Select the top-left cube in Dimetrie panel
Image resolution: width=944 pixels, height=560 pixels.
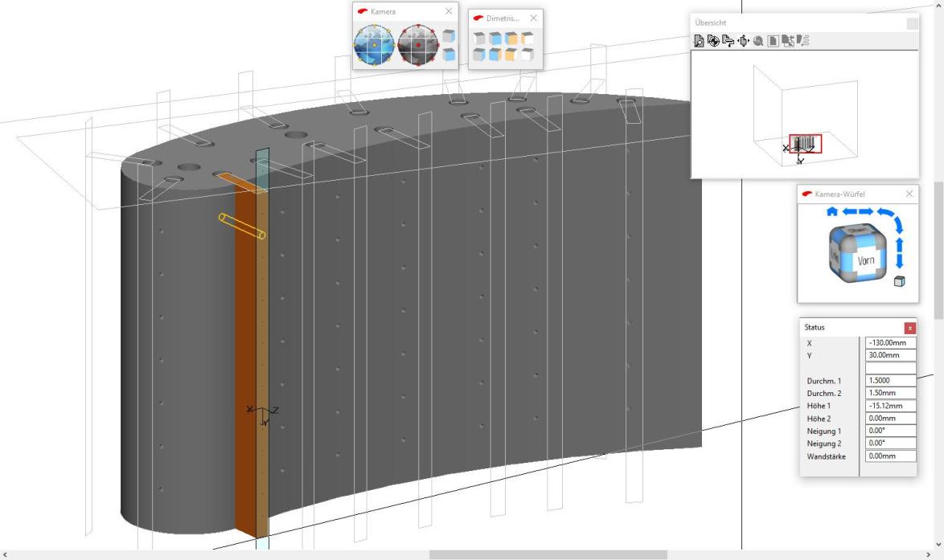click(479, 39)
